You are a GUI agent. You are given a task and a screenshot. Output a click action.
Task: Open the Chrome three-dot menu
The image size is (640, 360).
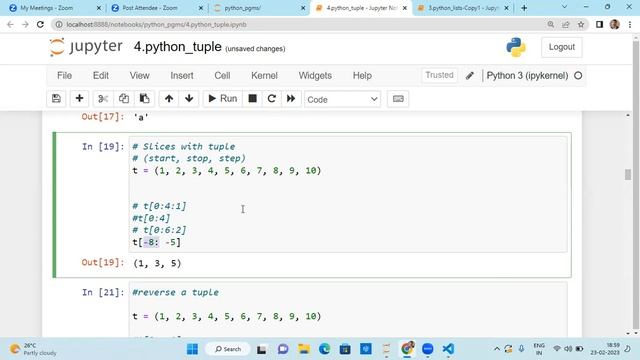pos(630,24)
